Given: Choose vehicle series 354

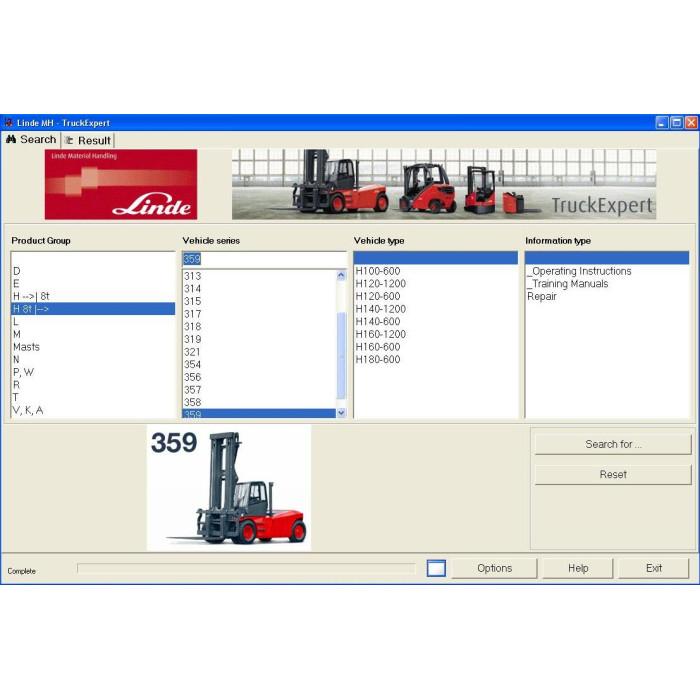Looking at the screenshot, I should (x=259, y=364).
